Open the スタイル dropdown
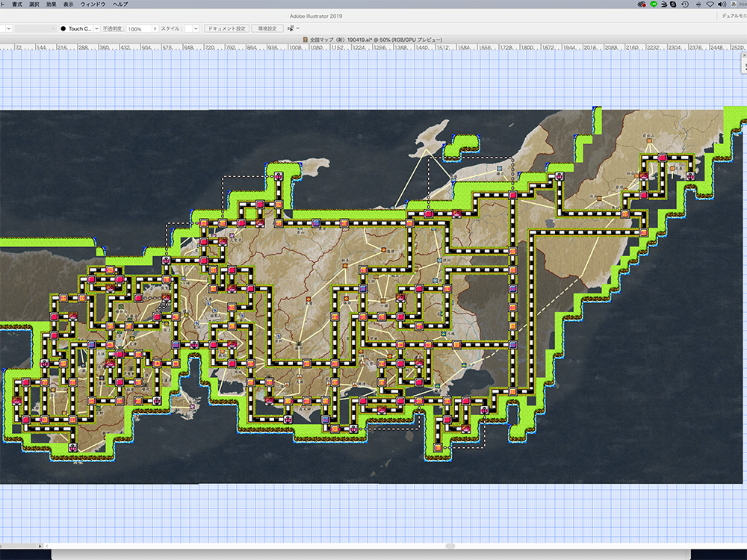Viewport: 747px width, 560px height. 196,28
